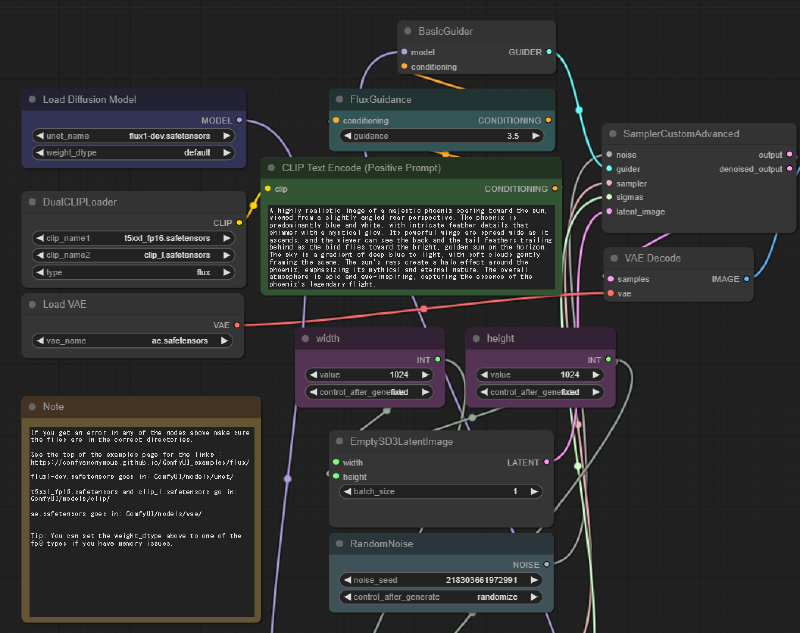800x633 pixels.
Task: Select the RandomNoise node title
Action: (382, 544)
